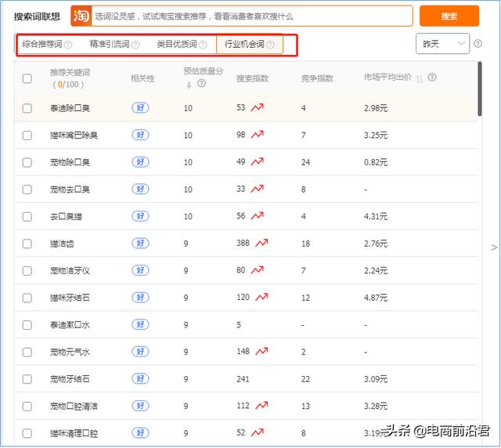Click trend icon for 猫咪嘴巴除臭 row
This screenshot has width=501, height=448.
click(258, 135)
